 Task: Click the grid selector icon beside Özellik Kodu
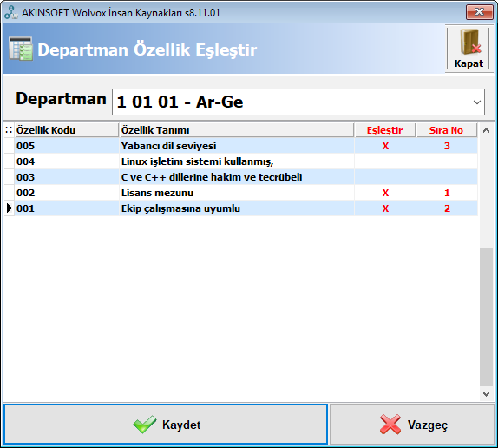[9, 130]
